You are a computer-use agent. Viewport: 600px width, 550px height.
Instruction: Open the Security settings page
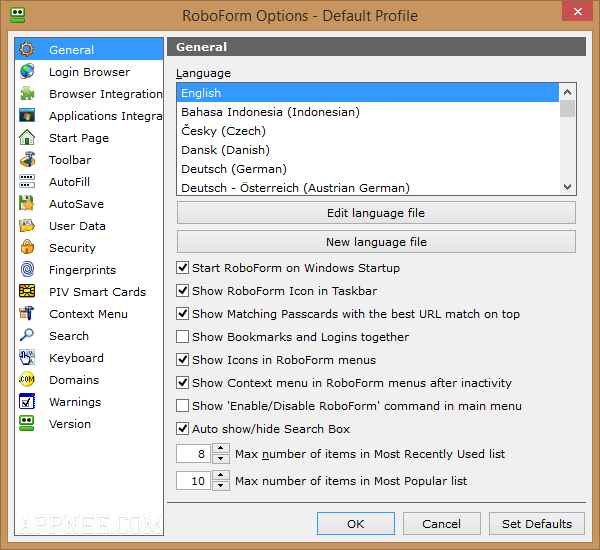89,248
